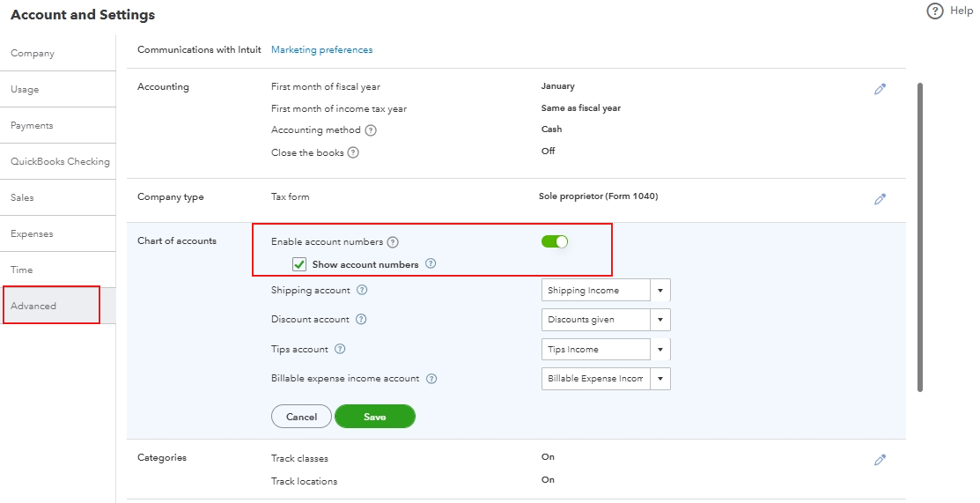Open the Shipping Income dropdown

tap(660, 291)
